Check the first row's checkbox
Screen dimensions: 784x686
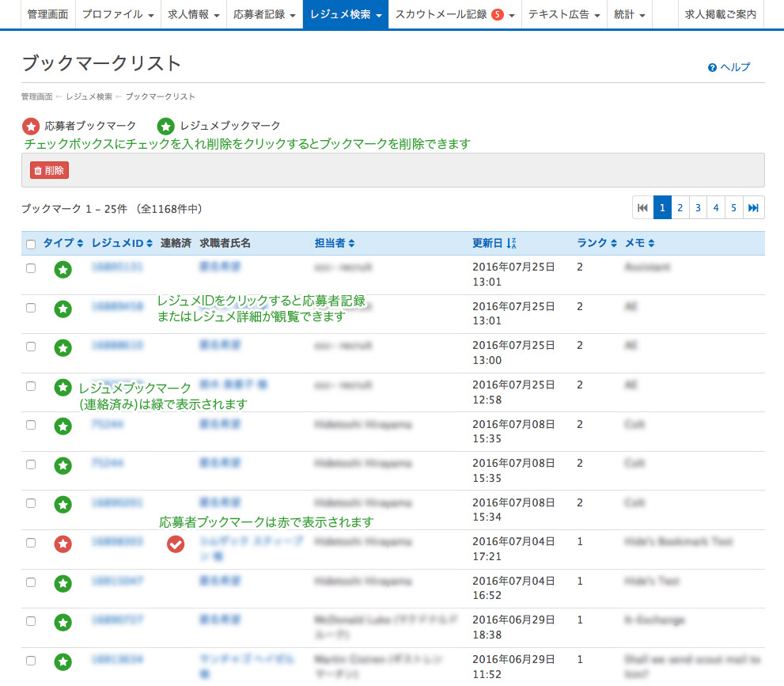tap(31, 268)
